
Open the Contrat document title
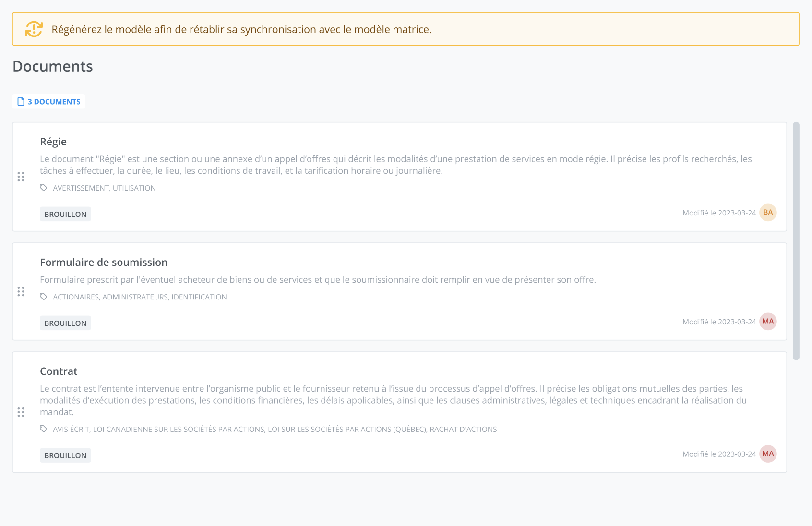pos(59,371)
